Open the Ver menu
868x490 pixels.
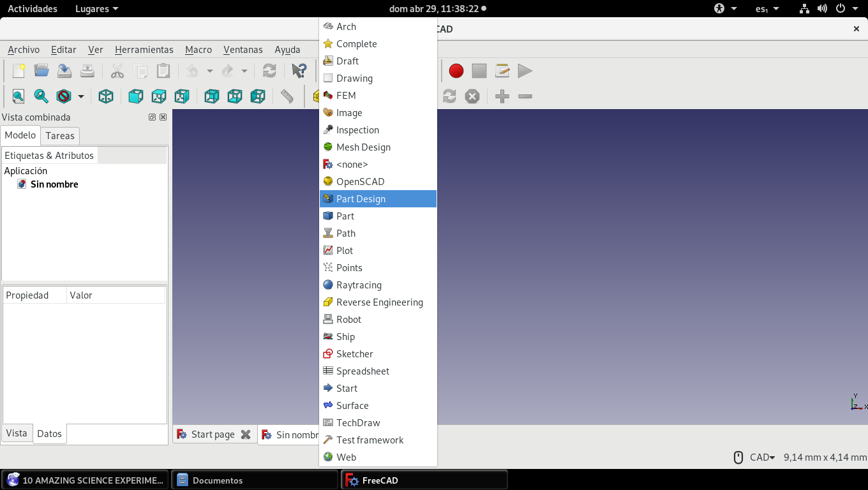tap(96, 49)
